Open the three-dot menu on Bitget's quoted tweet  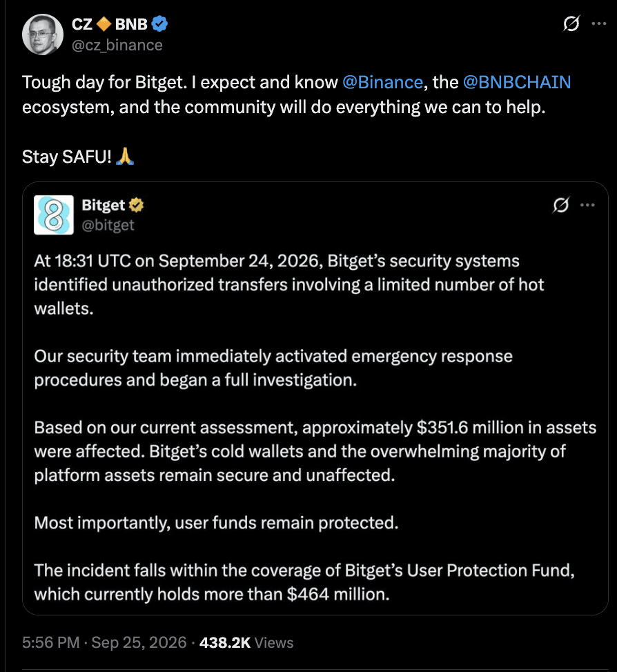click(587, 205)
